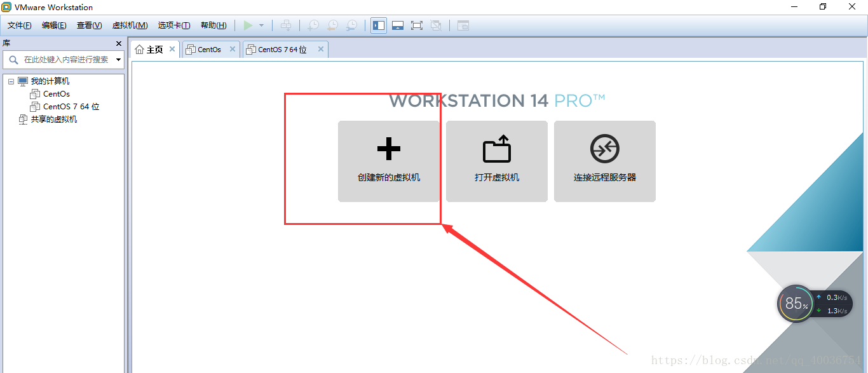Click the send Ctrl+Alt+Del toolbar icon
The width and height of the screenshot is (868, 373).
point(286,25)
